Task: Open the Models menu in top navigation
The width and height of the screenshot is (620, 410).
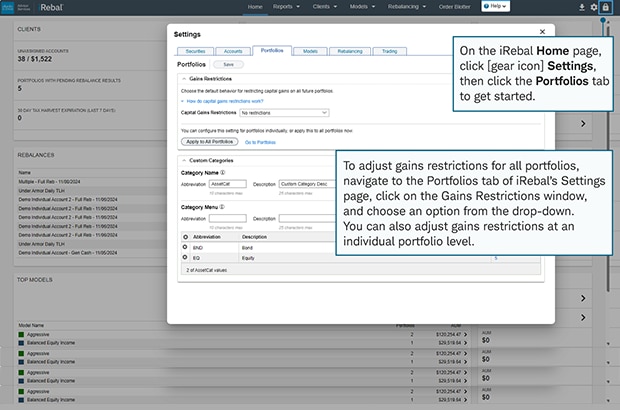Action: click(x=362, y=7)
